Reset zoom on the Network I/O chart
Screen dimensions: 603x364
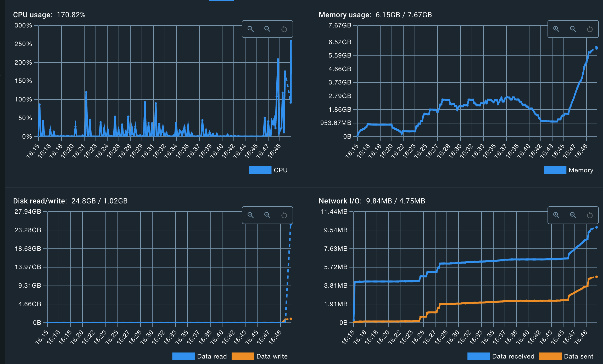589,215
